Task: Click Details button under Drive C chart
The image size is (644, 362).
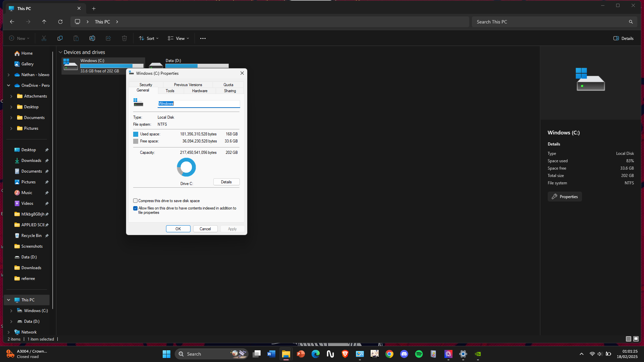Action: (x=226, y=182)
